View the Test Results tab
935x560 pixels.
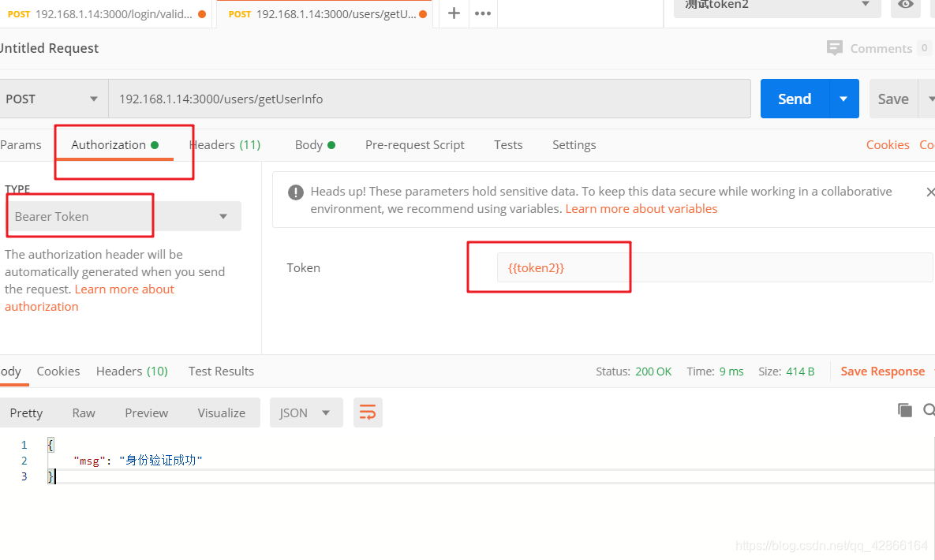221,371
